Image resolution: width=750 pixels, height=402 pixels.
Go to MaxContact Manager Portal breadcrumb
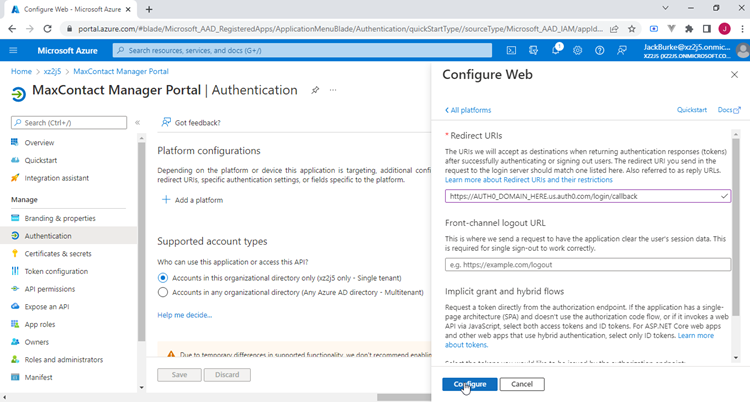pyautogui.click(x=121, y=71)
